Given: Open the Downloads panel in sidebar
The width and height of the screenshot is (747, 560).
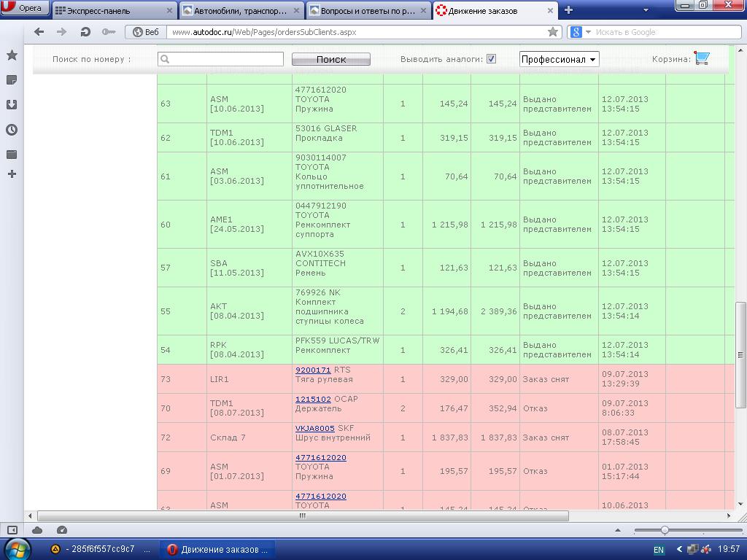Looking at the screenshot, I should (12, 105).
